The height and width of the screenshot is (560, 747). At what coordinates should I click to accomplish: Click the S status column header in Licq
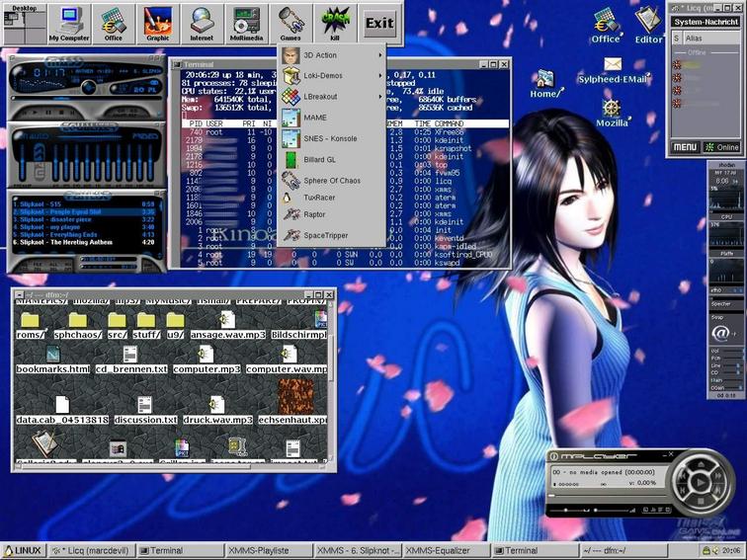(x=677, y=39)
